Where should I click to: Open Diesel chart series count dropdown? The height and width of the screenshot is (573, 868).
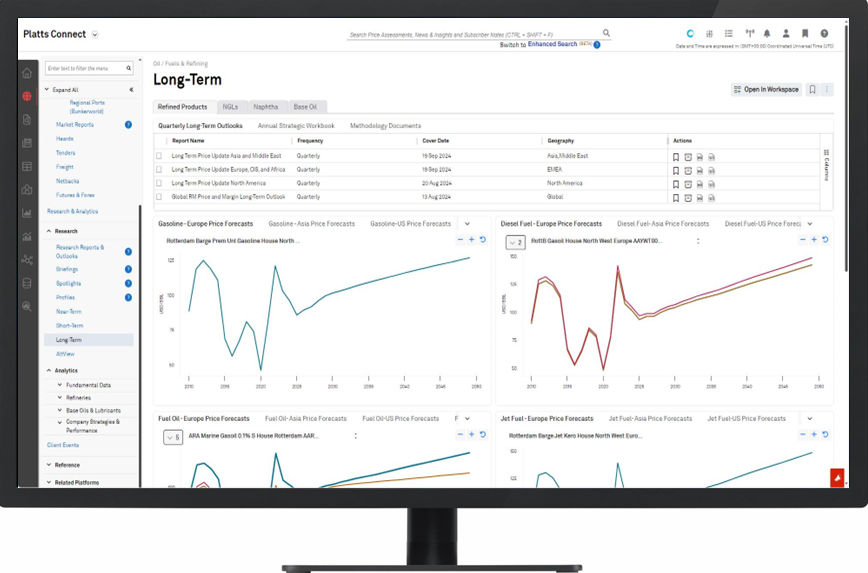click(515, 242)
